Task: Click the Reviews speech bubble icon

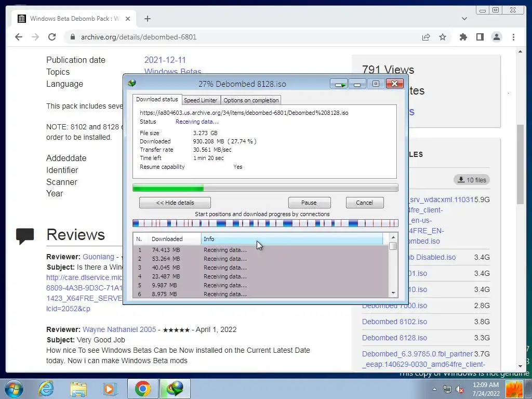Action: point(25,236)
